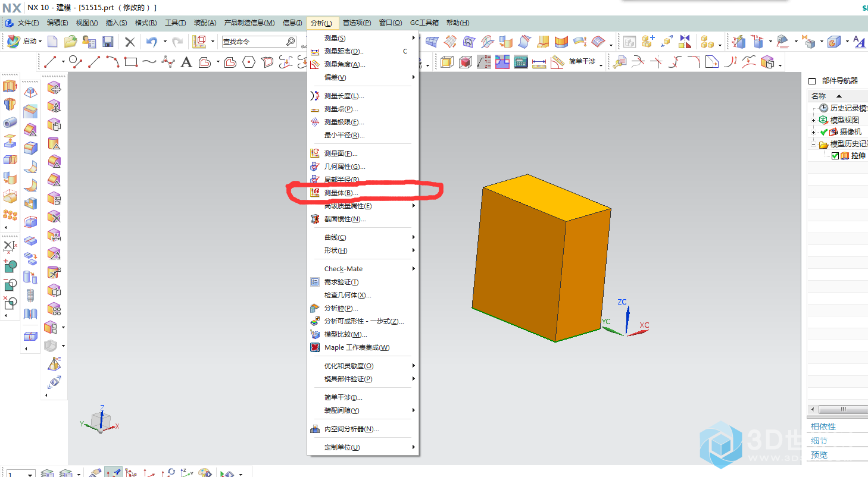Toggle the 拉伸 feature checkbox
The height and width of the screenshot is (477, 868).
point(835,156)
